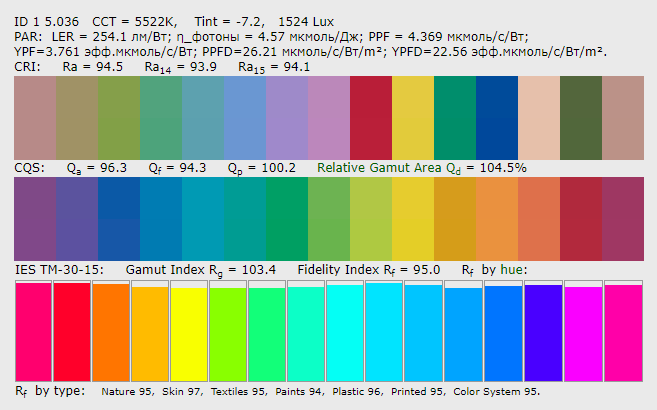
Task: Select the 1524 Lux reading
Action: 303,20
